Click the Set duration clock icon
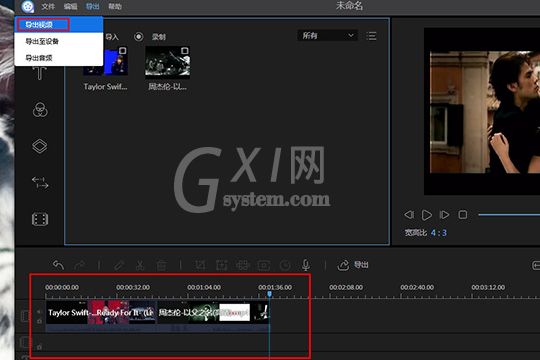This screenshot has width=540, height=360. [285, 265]
